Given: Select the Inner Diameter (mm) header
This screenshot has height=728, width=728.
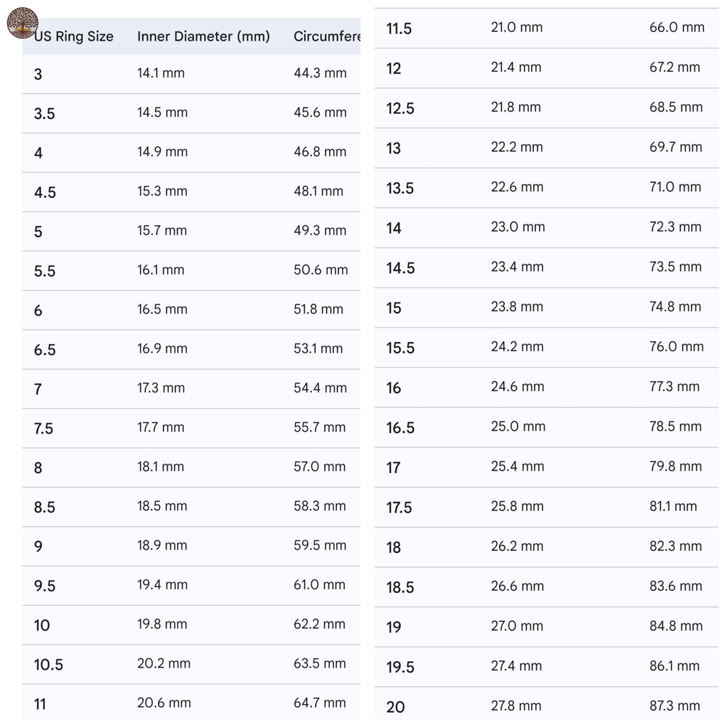Looking at the screenshot, I should point(203,37).
